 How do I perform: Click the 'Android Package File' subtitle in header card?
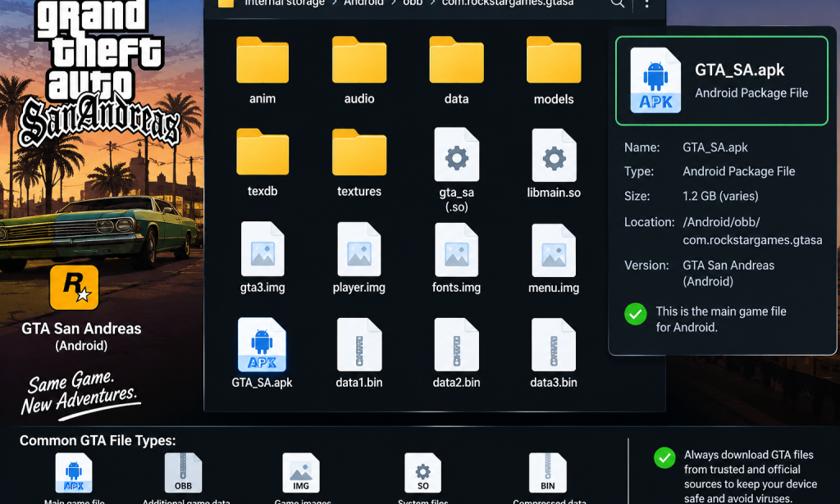tap(751, 93)
